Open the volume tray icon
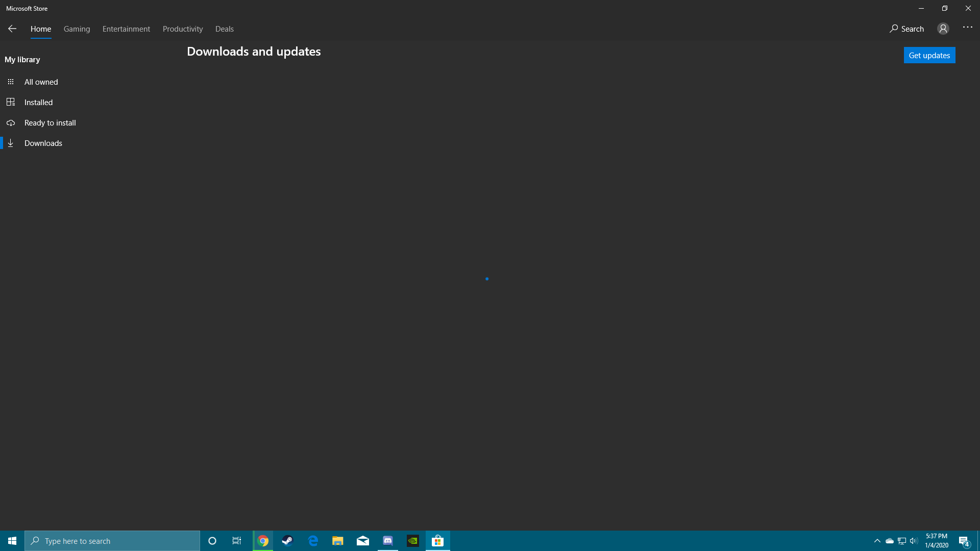 click(914, 541)
